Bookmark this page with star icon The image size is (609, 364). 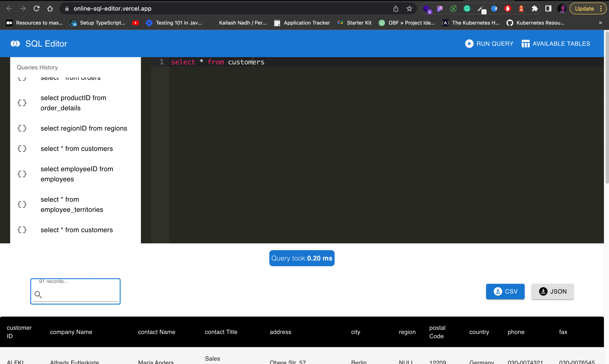409,9
